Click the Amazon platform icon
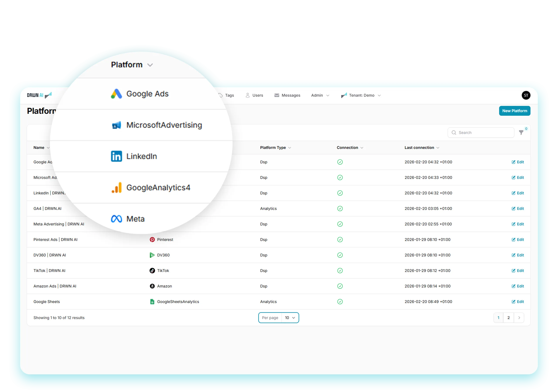The width and height of the screenshot is (558, 392). tap(152, 286)
